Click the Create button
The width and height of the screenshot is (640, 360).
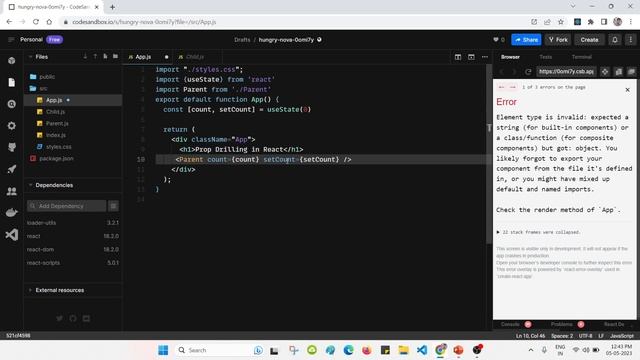click(589, 40)
